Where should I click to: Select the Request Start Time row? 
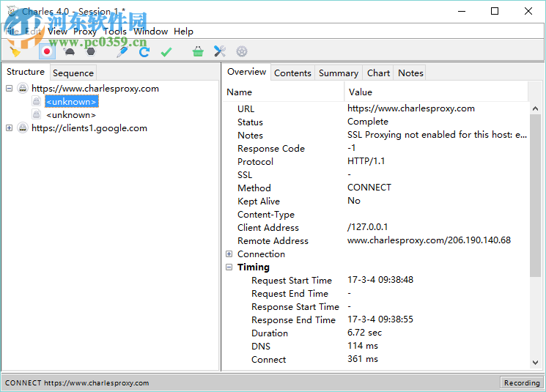click(376, 280)
